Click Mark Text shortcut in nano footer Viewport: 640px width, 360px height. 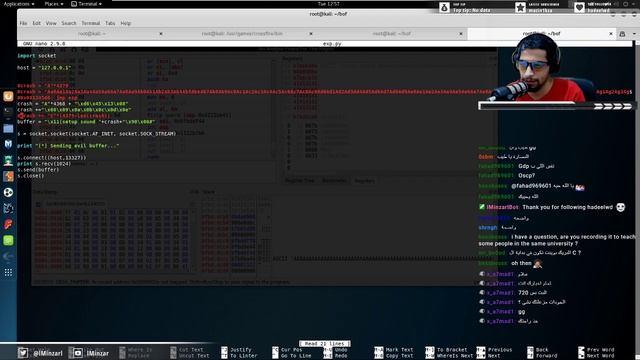point(399,350)
